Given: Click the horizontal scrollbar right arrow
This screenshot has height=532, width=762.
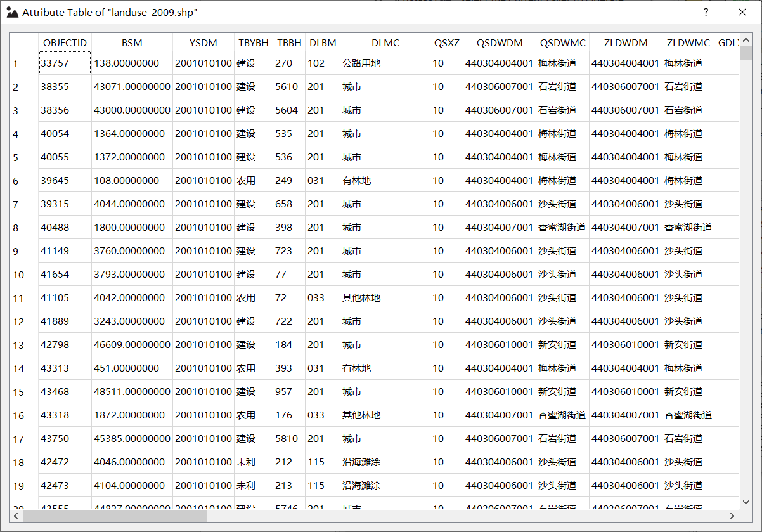Looking at the screenshot, I should [732, 516].
